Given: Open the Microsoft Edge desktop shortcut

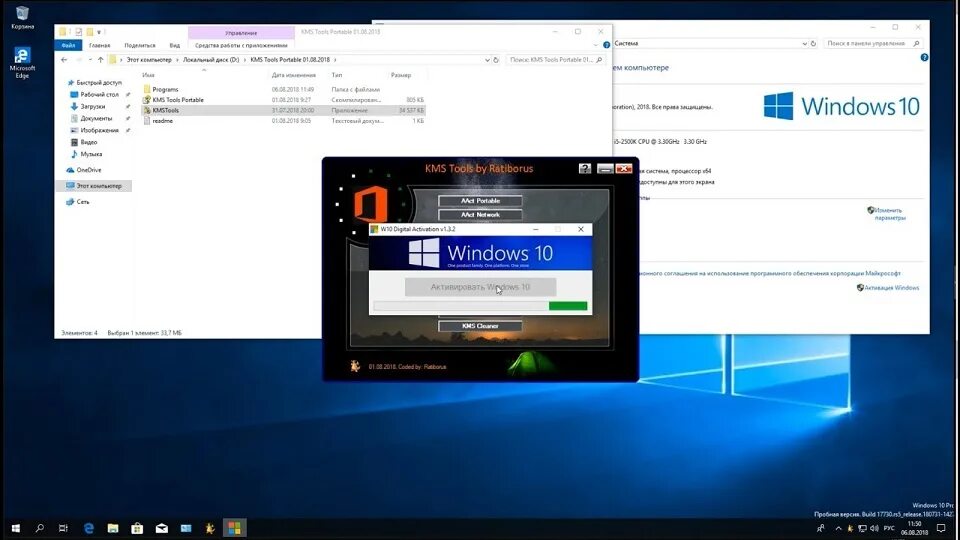Looking at the screenshot, I should point(22,63).
